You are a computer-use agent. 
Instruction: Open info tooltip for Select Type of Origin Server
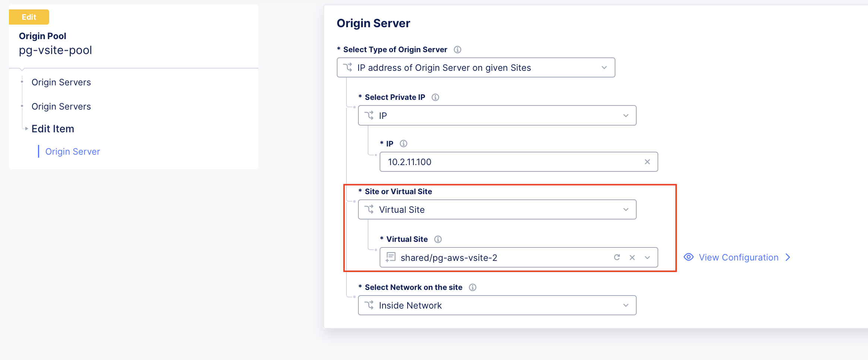tap(458, 49)
